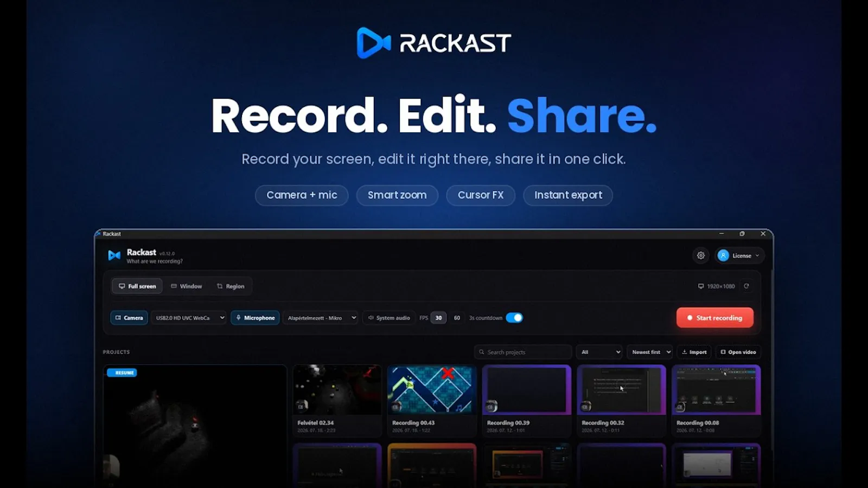Click the Cursor FX feature pill

click(x=481, y=195)
